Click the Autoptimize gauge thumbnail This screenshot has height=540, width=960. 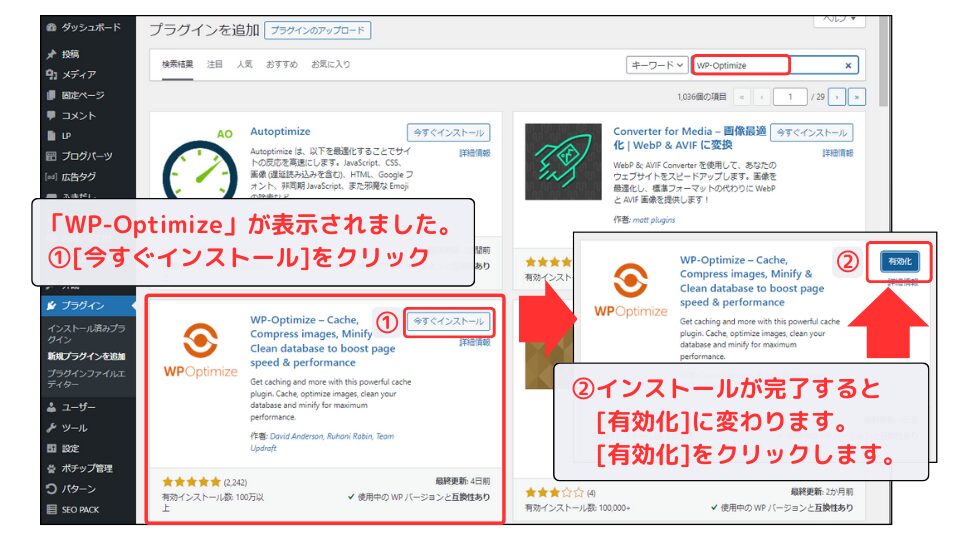click(200, 162)
